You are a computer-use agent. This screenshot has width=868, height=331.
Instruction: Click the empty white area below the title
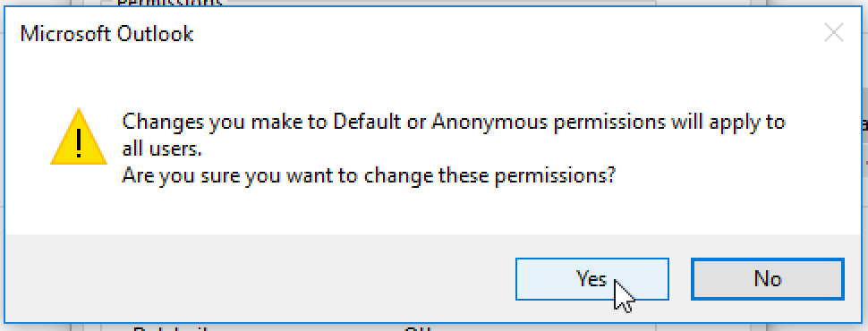(433, 78)
